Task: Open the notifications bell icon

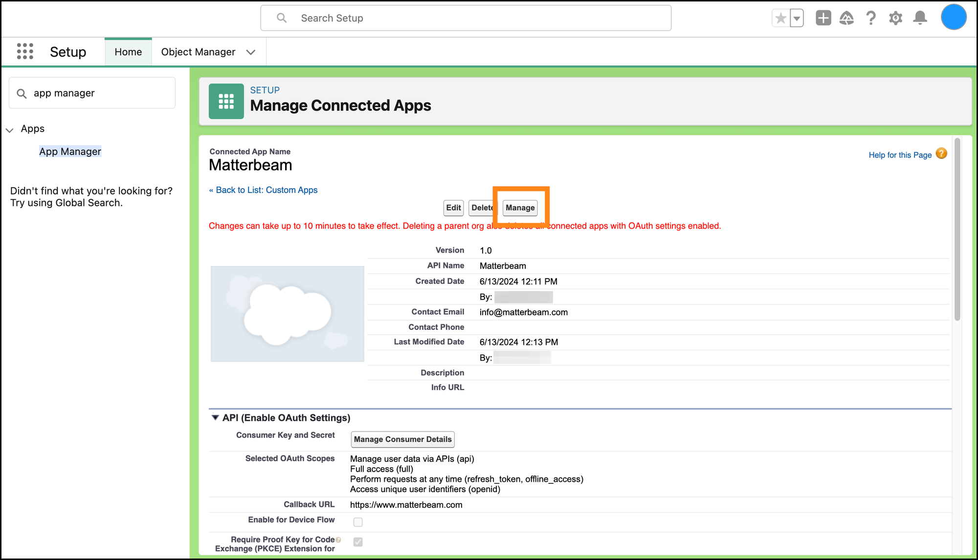Action: tap(920, 19)
